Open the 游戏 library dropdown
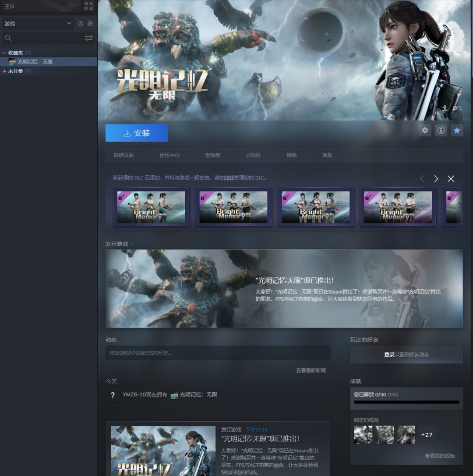Image resolution: width=473 pixels, height=476 pixels. [x=37, y=24]
